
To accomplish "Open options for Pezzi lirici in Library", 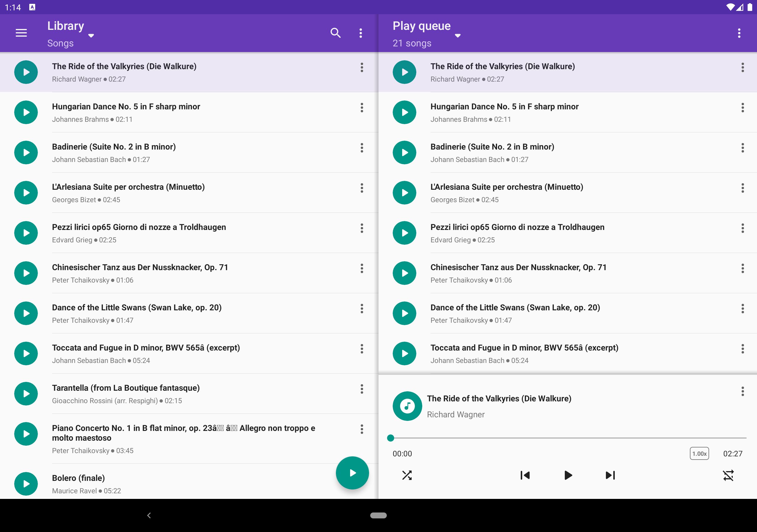I will point(362,228).
